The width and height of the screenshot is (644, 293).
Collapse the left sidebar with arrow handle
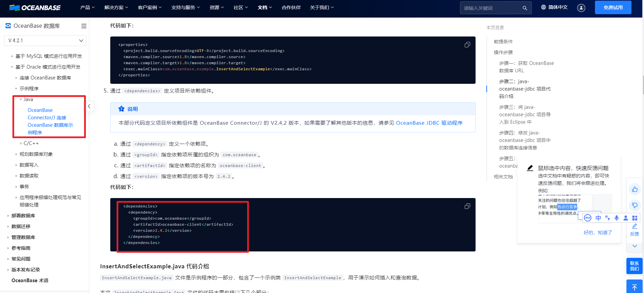click(x=89, y=106)
